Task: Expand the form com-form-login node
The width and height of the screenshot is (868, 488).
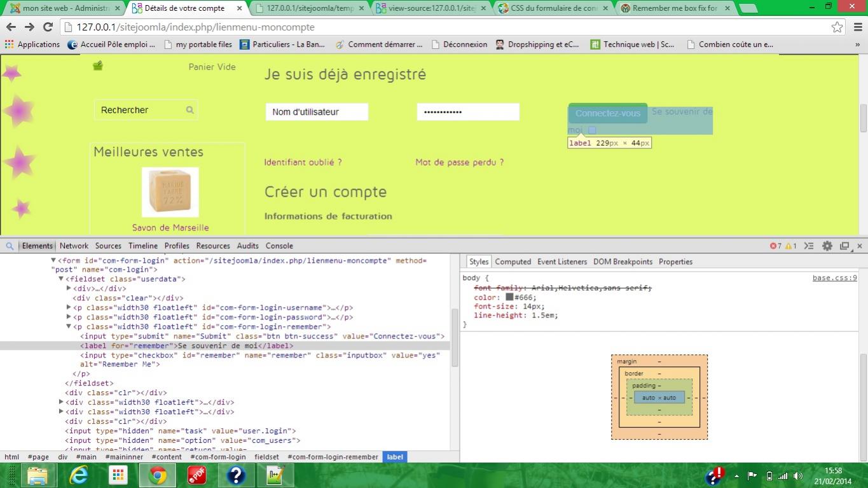Action: (x=54, y=260)
